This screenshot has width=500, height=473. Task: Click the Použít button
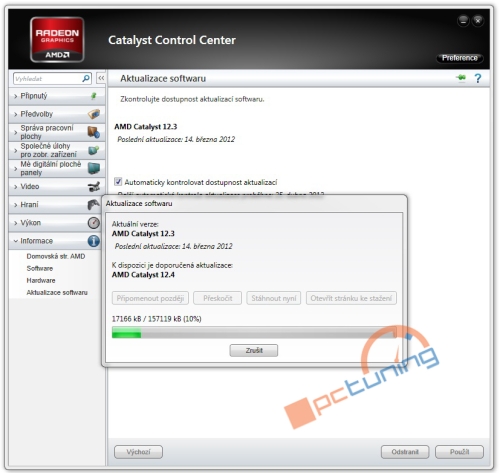pos(459,452)
